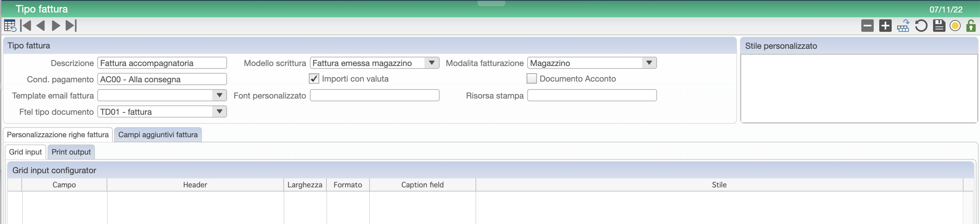Screen dimensions: 980x224
Task: Toggle the green unlocked padlock icon
Action: [x=970, y=26]
